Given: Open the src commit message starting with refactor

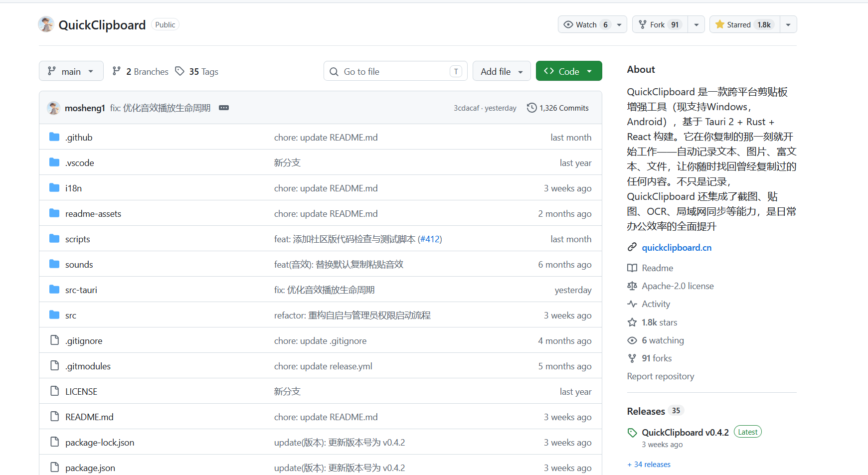Looking at the screenshot, I should (x=352, y=315).
